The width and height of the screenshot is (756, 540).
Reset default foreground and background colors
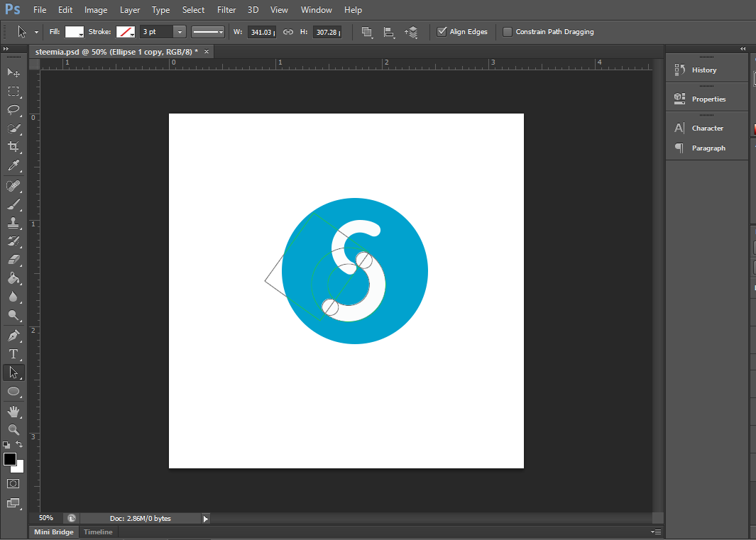click(x=6, y=444)
